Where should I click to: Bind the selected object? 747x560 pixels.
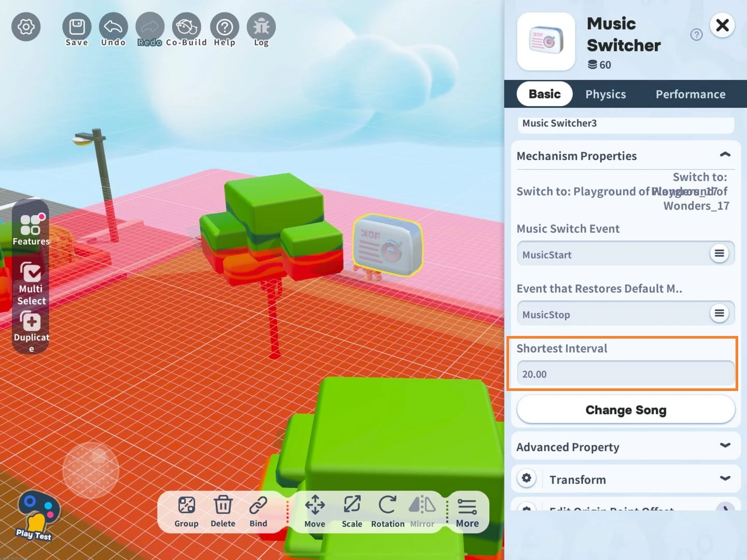258,512
